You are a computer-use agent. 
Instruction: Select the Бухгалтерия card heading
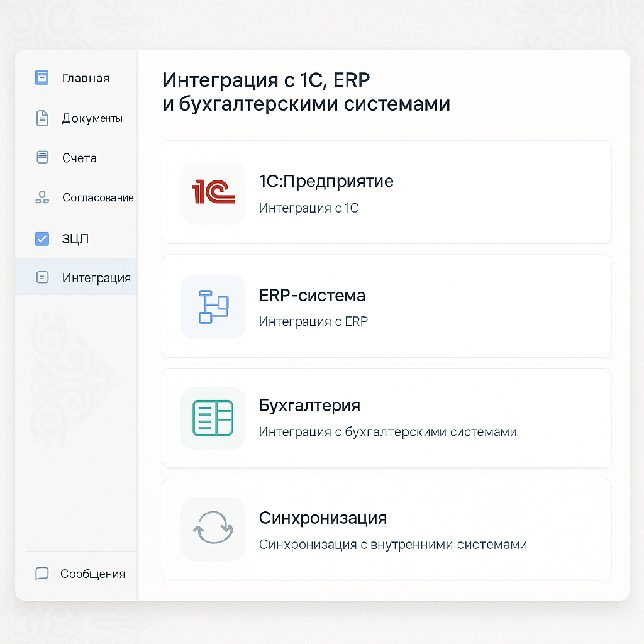pyautogui.click(x=309, y=406)
